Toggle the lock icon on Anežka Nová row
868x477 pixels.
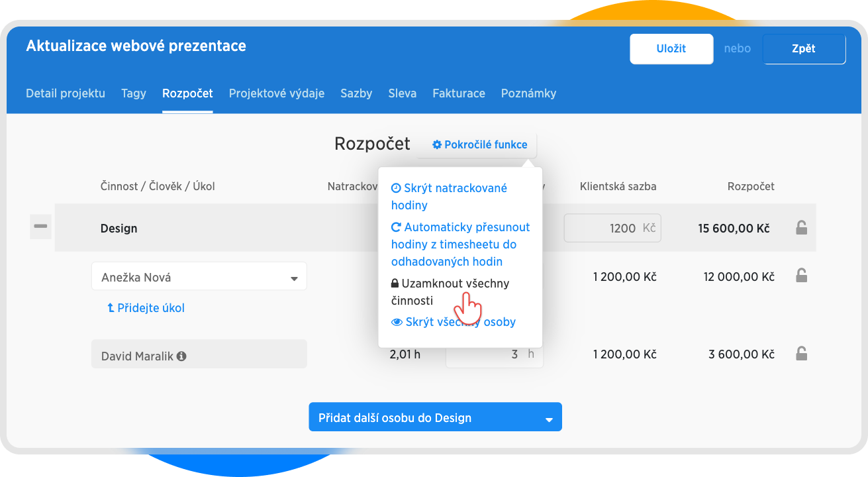tap(801, 276)
